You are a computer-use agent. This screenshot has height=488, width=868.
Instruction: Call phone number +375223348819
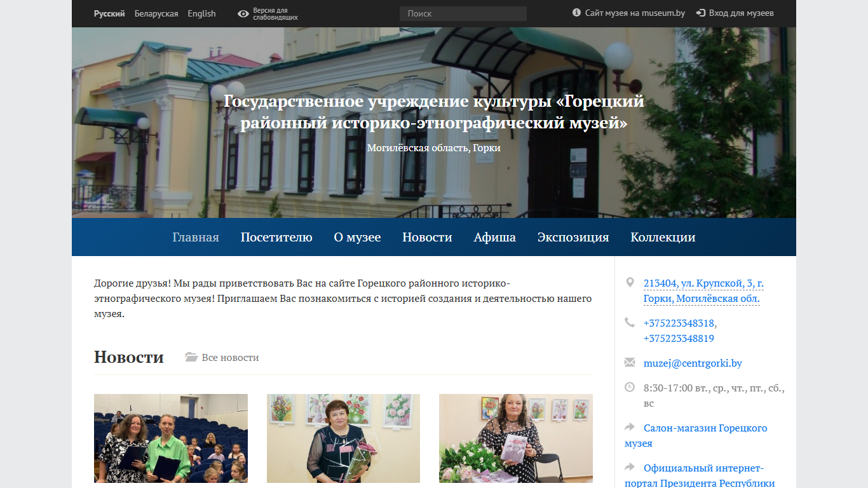[x=679, y=339]
